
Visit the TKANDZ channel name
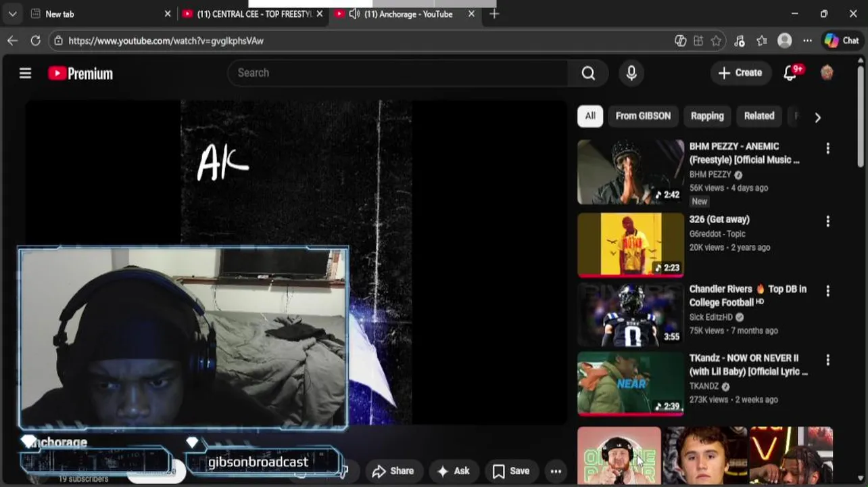coord(704,386)
